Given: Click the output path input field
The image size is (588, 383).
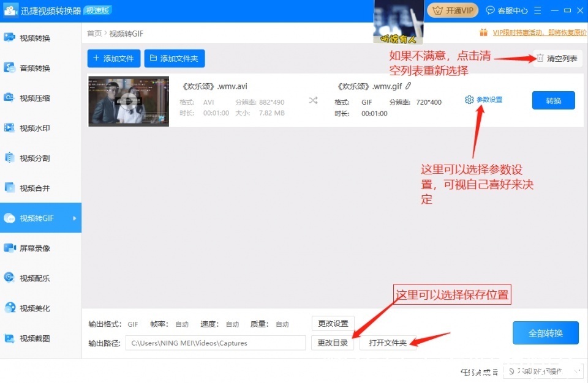Looking at the screenshot, I should 216,343.
